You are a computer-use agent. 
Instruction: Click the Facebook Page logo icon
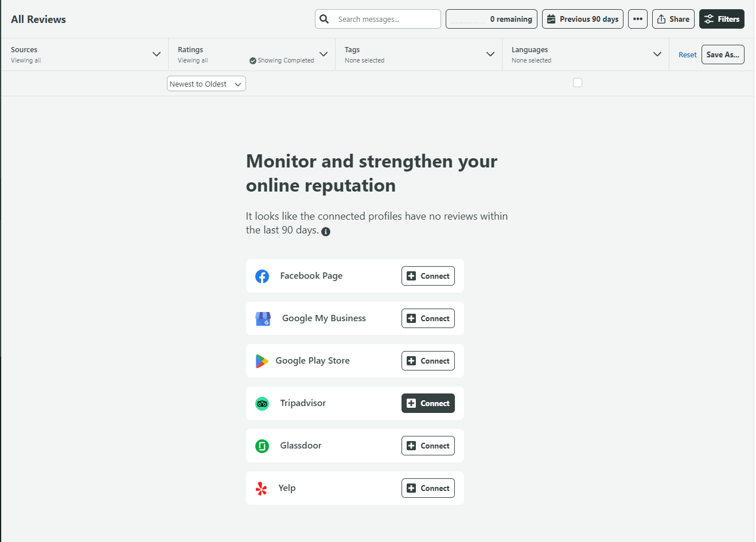point(262,276)
